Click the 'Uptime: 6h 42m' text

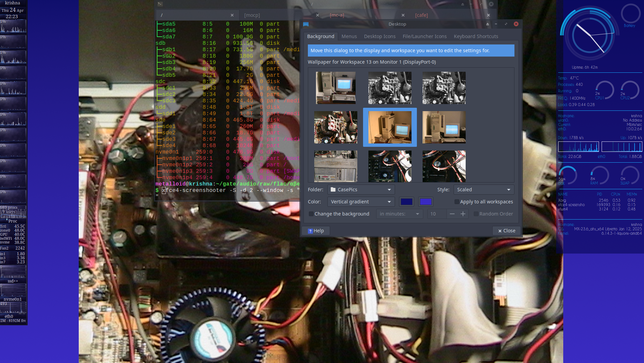pos(585,67)
